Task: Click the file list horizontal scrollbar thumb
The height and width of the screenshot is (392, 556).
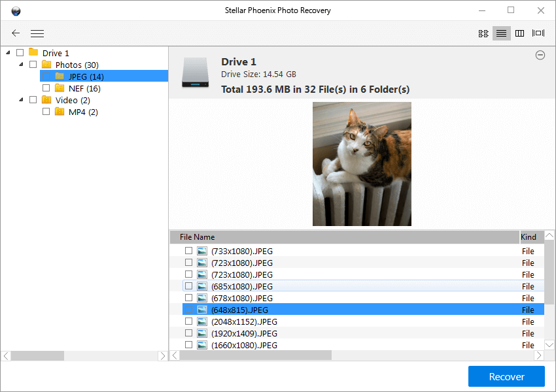Action: point(255,355)
